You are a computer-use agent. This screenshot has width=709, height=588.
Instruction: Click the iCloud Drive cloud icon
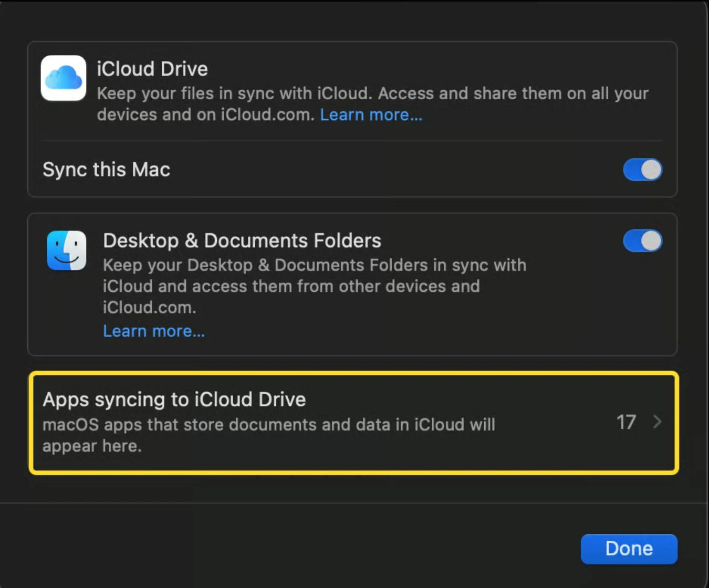64,78
